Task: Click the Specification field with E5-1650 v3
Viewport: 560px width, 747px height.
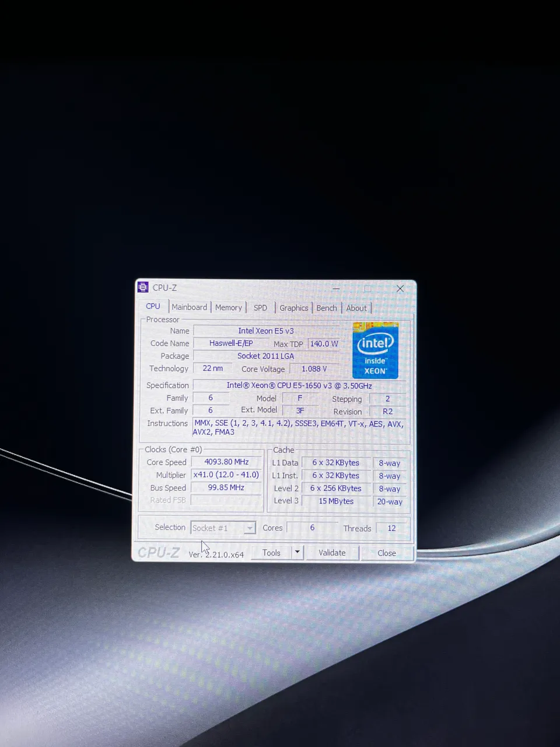Action: (299, 385)
